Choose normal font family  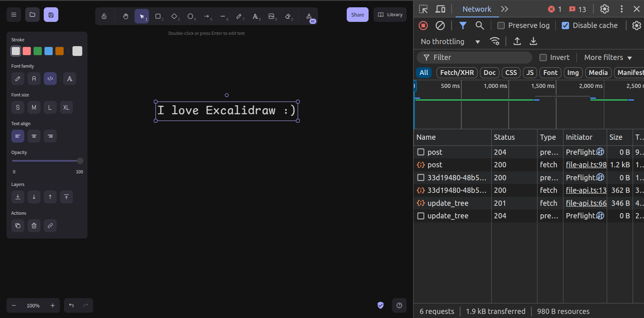click(34, 79)
